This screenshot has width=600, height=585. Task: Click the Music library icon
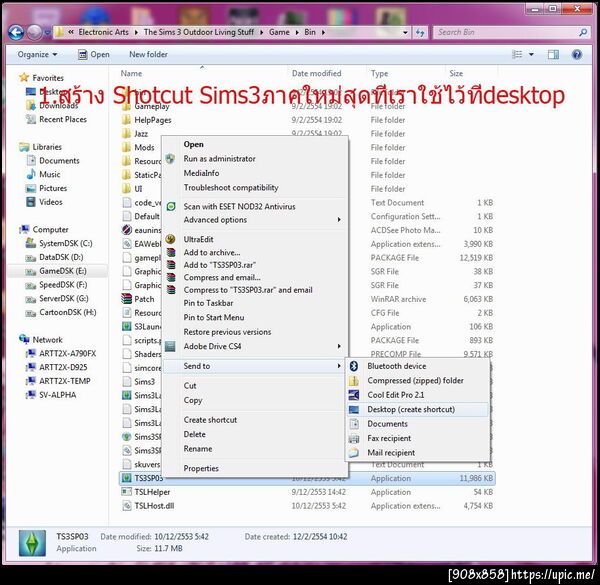31,174
